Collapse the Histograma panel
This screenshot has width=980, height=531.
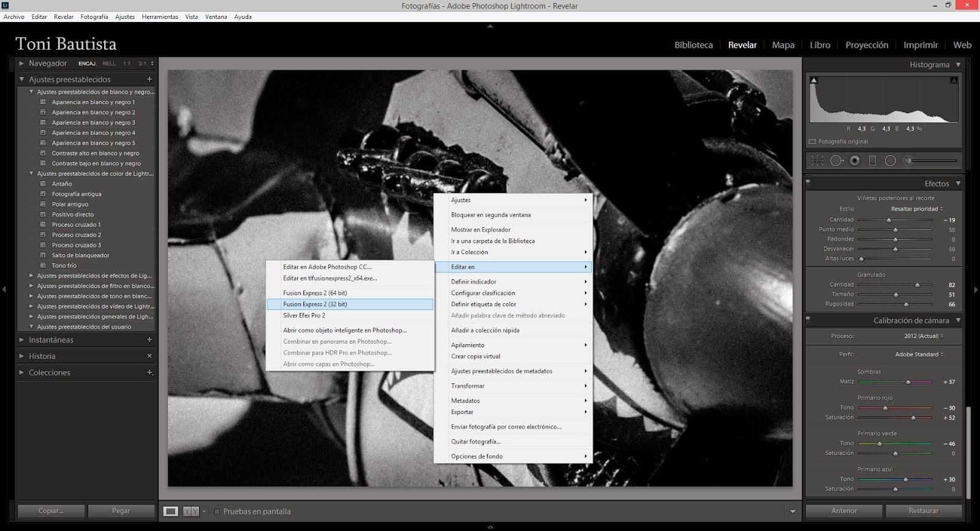[x=958, y=64]
